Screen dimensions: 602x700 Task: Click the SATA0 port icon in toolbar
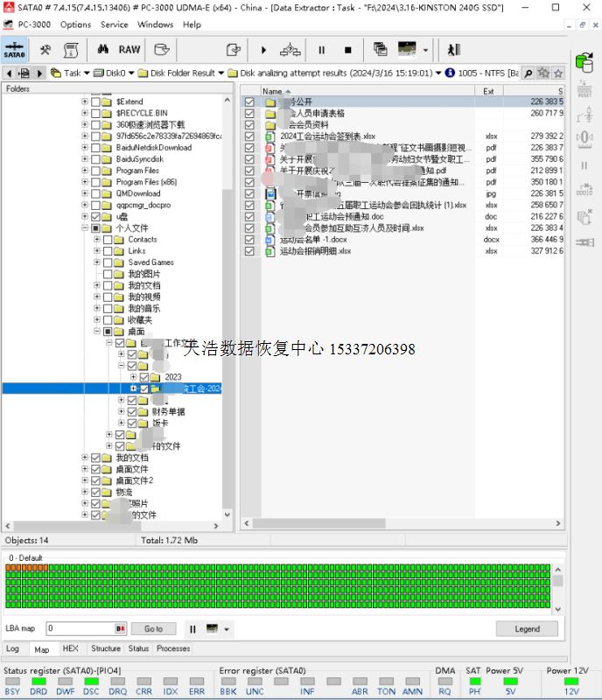(x=14, y=50)
